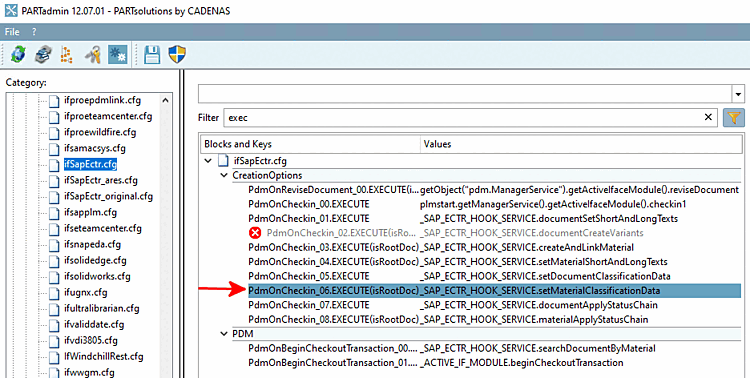Click the blue gear settings toolbar icon
The width and height of the screenshot is (750, 378).
point(117,55)
